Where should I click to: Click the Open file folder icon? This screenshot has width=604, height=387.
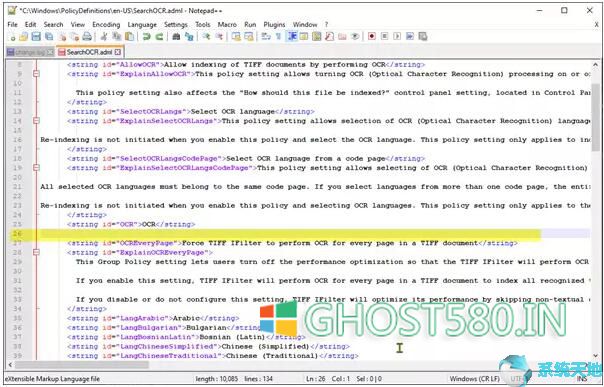coord(24,37)
